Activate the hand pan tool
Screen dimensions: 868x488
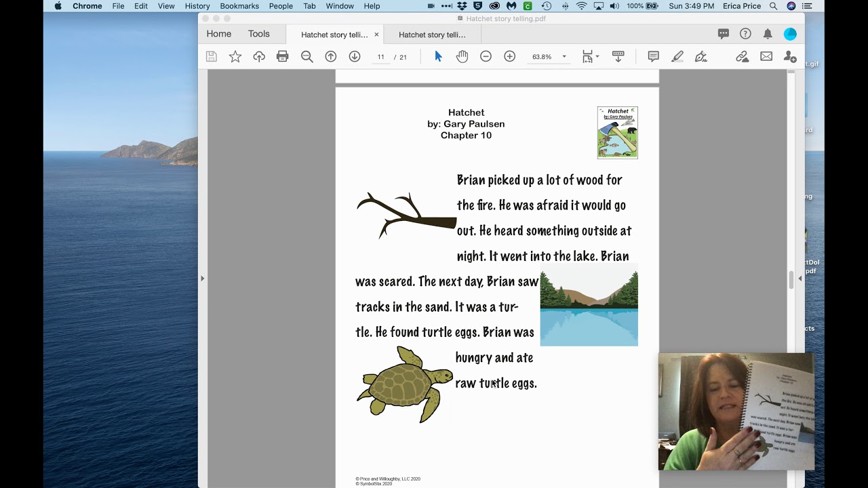(462, 57)
